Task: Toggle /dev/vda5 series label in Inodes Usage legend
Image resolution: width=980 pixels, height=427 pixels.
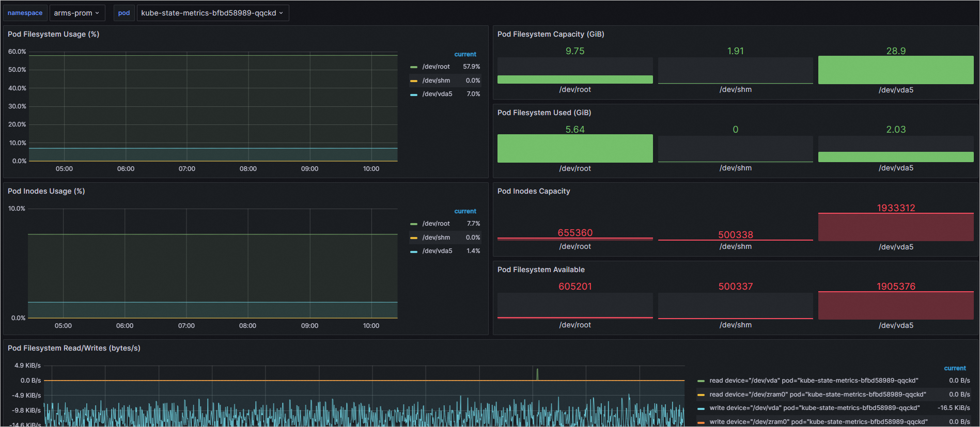Action: [437, 251]
